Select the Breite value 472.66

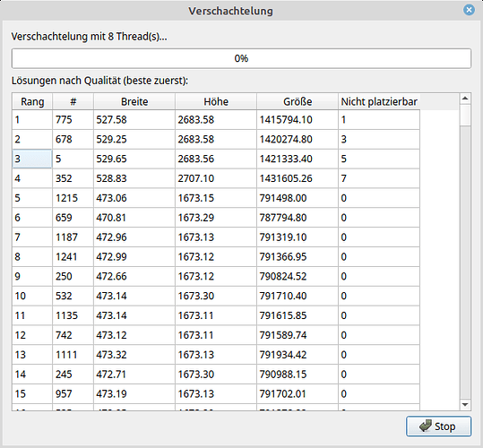(x=134, y=277)
